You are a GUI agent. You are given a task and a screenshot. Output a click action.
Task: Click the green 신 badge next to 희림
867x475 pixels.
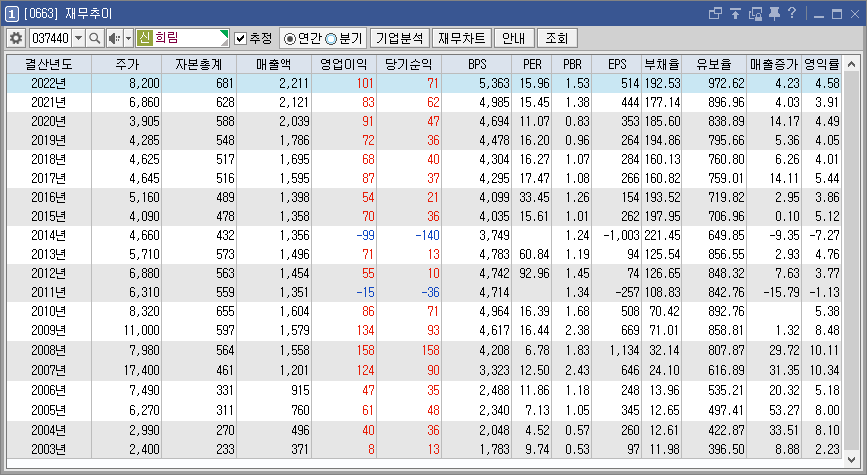(144, 38)
